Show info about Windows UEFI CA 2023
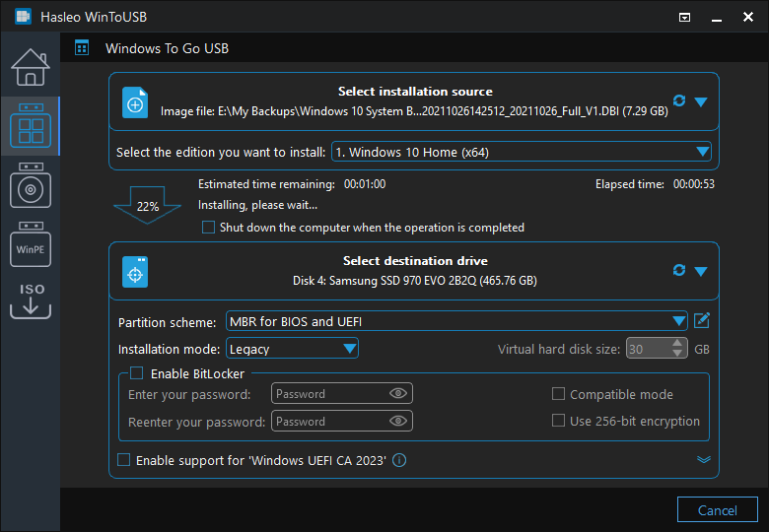The height and width of the screenshot is (532, 769). [x=399, y=460]
